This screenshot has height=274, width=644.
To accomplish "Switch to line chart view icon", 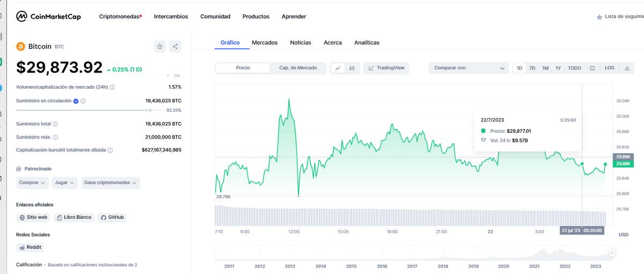I will [338, 68].
